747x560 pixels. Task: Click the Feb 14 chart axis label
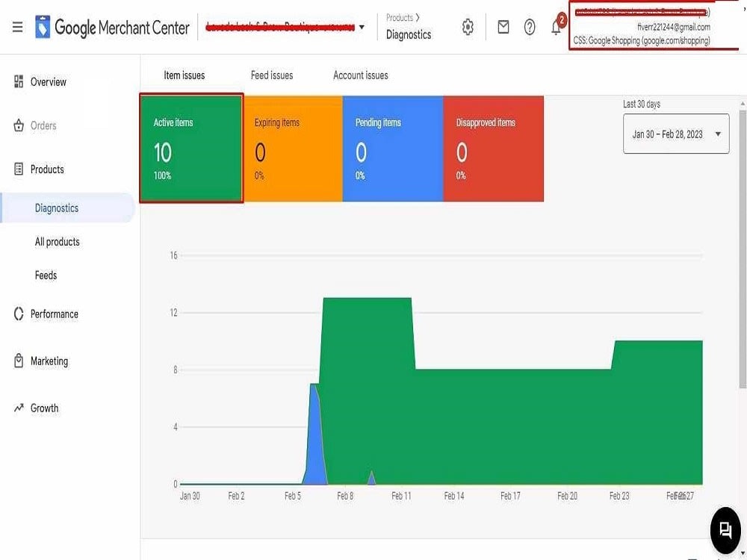click(x=454, y=496)
